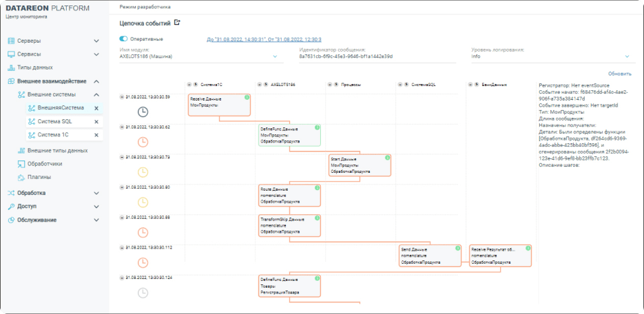Image resolution: width=644 pixels, height=314 pixels.
Task: Close the ВнешняяСистема tab item
Action: tap(96, 108)
